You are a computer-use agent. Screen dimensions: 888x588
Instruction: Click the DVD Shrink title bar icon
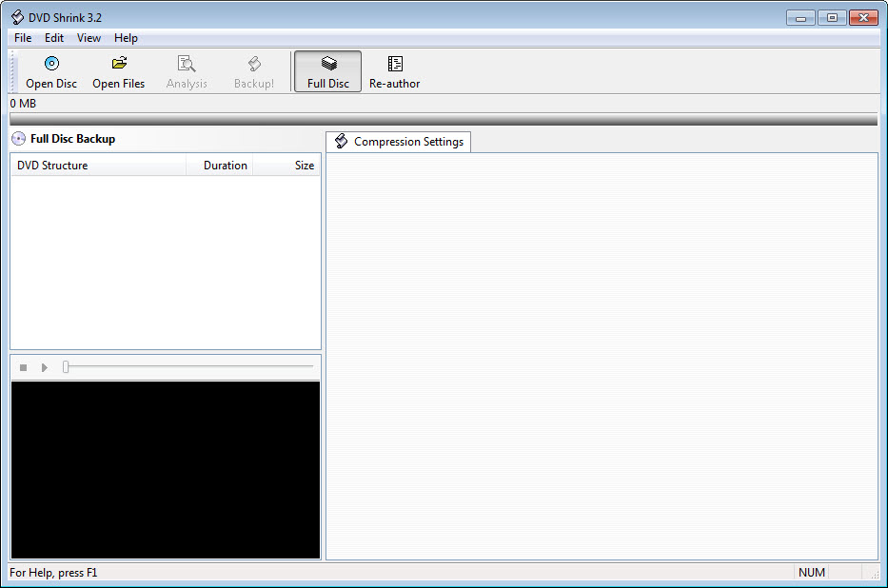click(x=17, y=17)
